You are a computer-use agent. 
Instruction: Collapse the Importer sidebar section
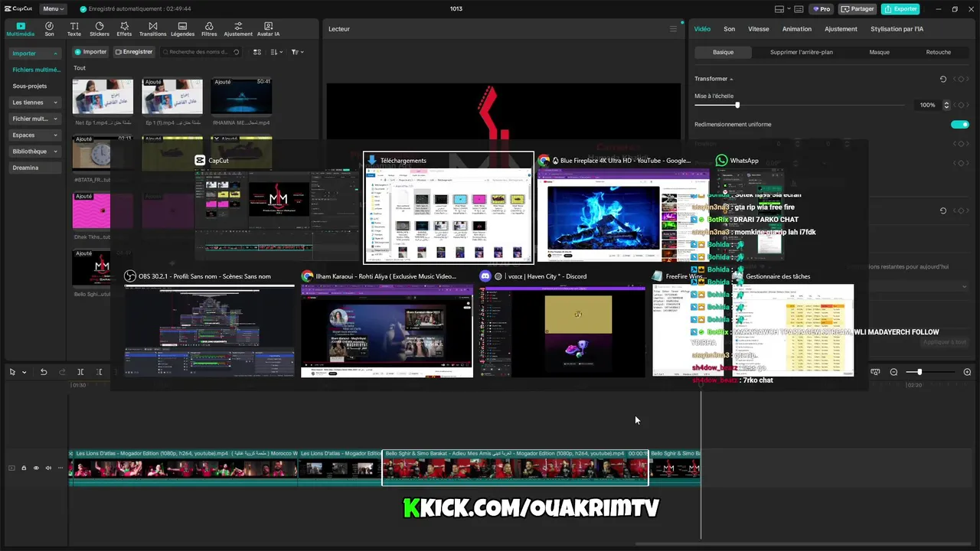click(x=56, y=54)
